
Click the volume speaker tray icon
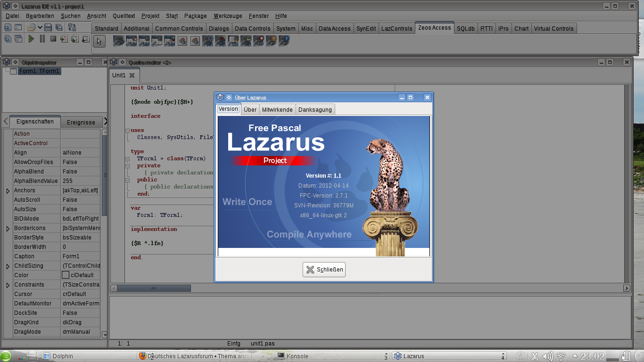[x=547, y=356]
